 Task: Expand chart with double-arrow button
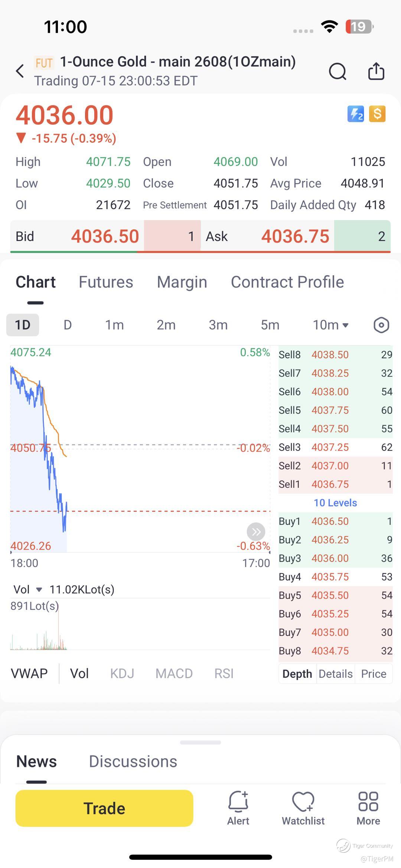(x=256, y=532)
